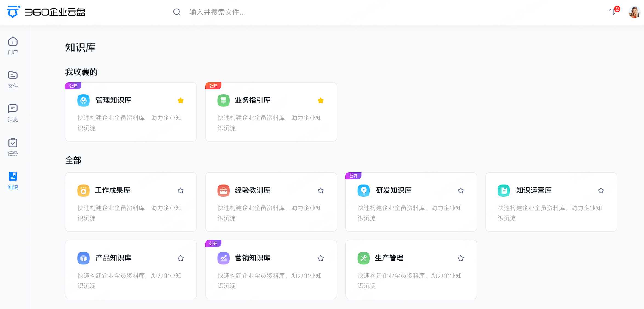Click the 我收藏的 section heading
The width and height of the screenshot is (644, 309).
[81, 72]
